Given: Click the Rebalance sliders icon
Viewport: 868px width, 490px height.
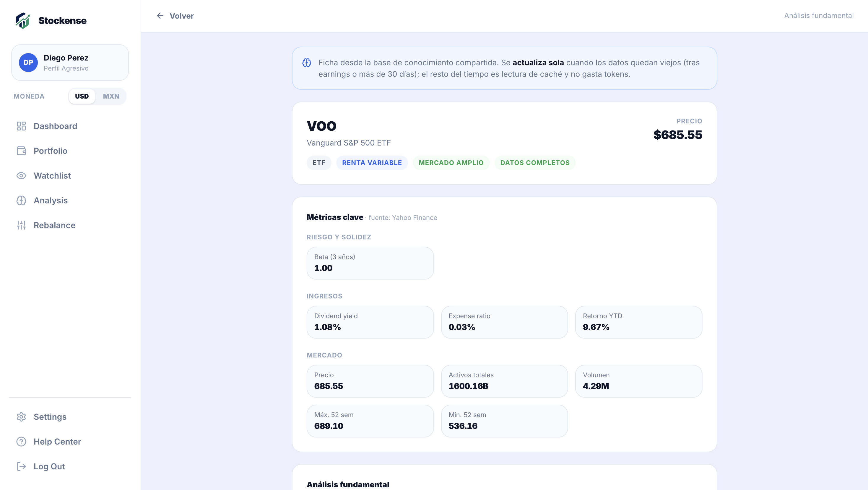Looking at the screenshot, I should (21, 225).
